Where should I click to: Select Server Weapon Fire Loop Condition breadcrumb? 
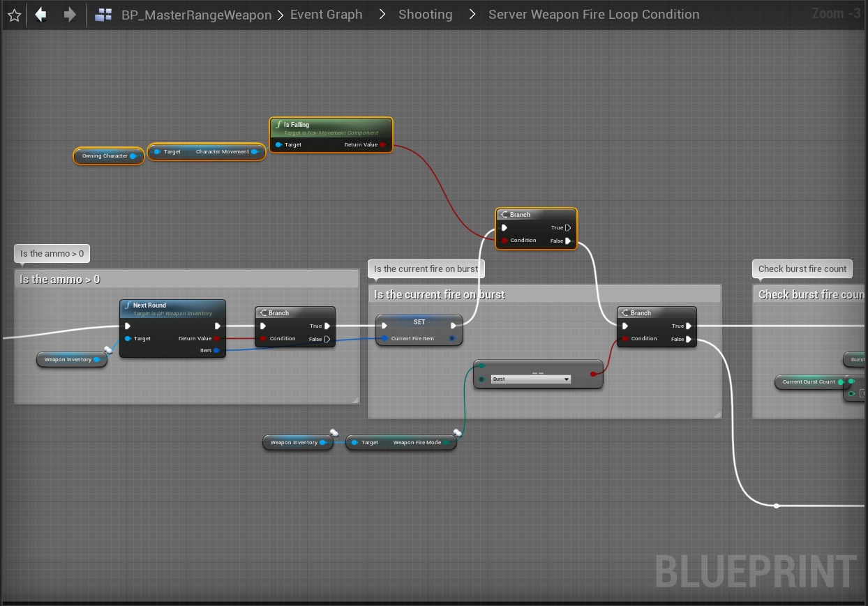pyautogui.click(x=594, y=15)
